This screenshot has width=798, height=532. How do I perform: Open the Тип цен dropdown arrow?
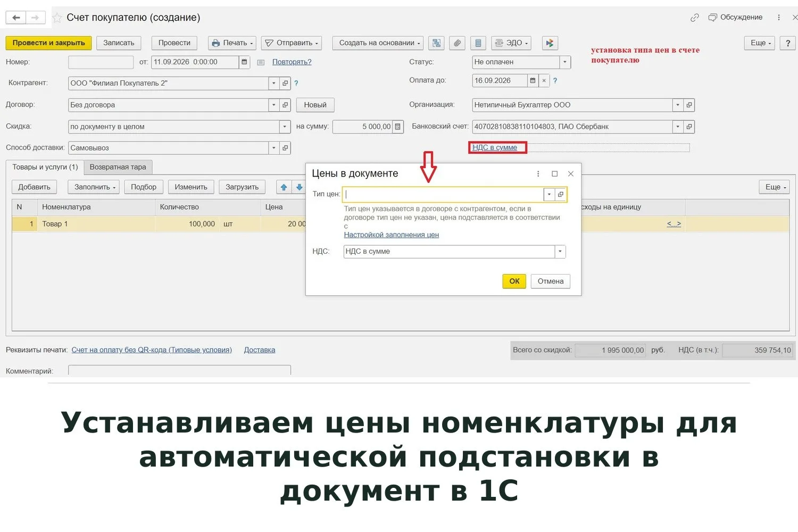(x=549, y=195)
